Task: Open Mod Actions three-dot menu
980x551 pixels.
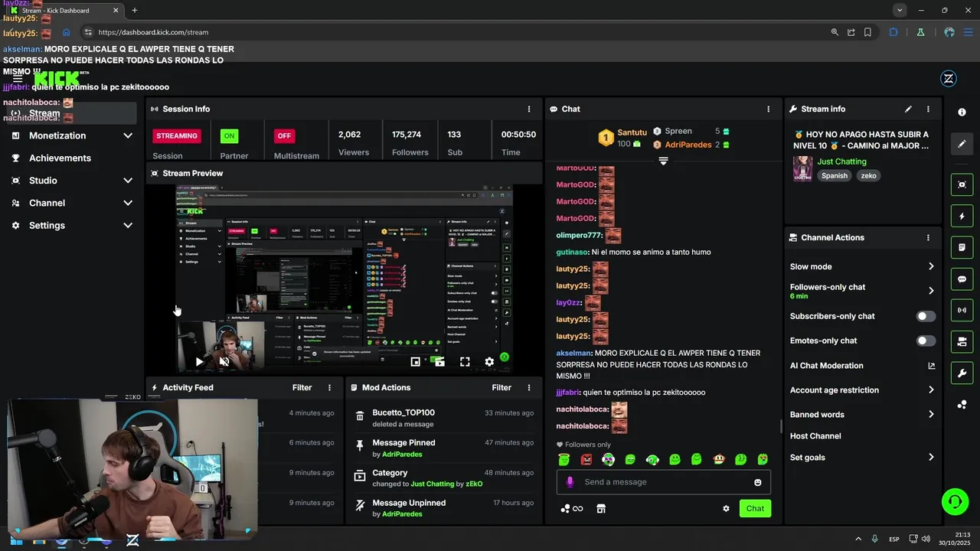Action: pos(528,387)
